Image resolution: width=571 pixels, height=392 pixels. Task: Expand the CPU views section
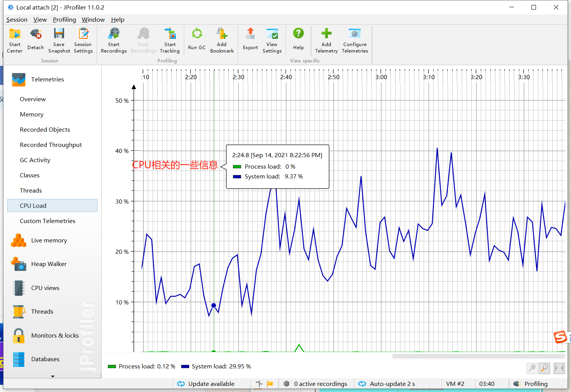(45, 288)
